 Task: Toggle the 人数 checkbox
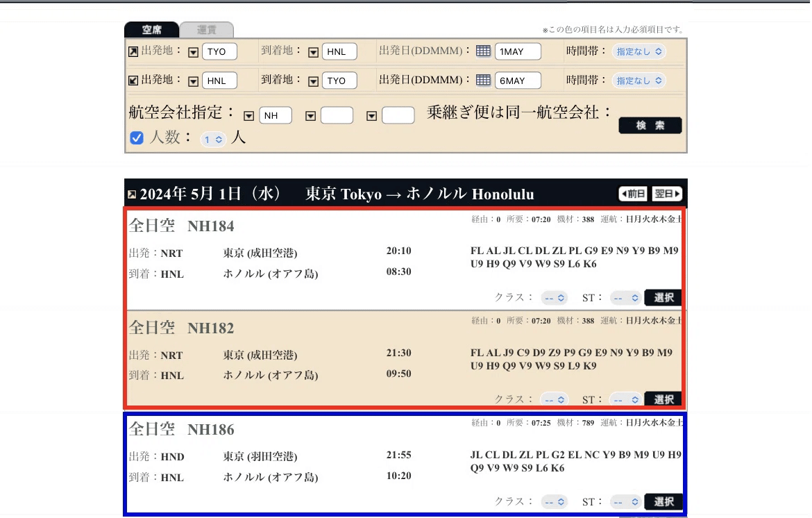point(137,137)
